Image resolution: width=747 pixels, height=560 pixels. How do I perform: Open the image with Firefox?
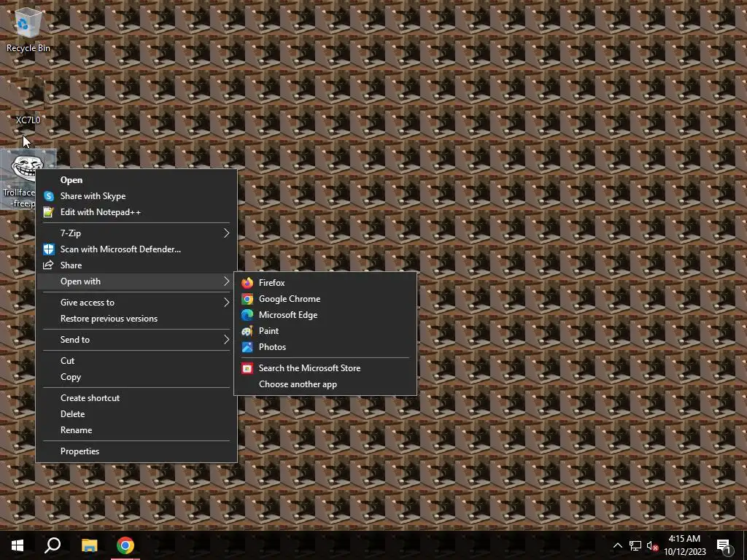pos(325,283)
